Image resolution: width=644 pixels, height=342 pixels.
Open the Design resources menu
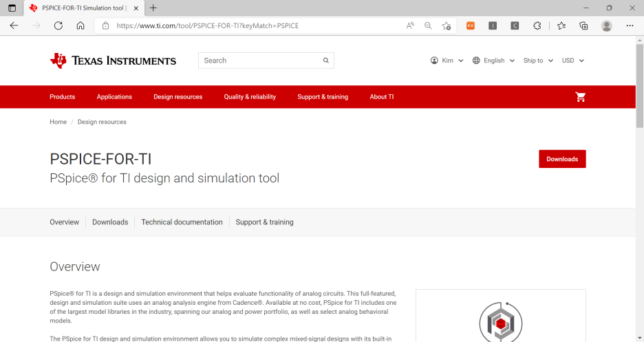pyautogui.click(x=178, y=97)
